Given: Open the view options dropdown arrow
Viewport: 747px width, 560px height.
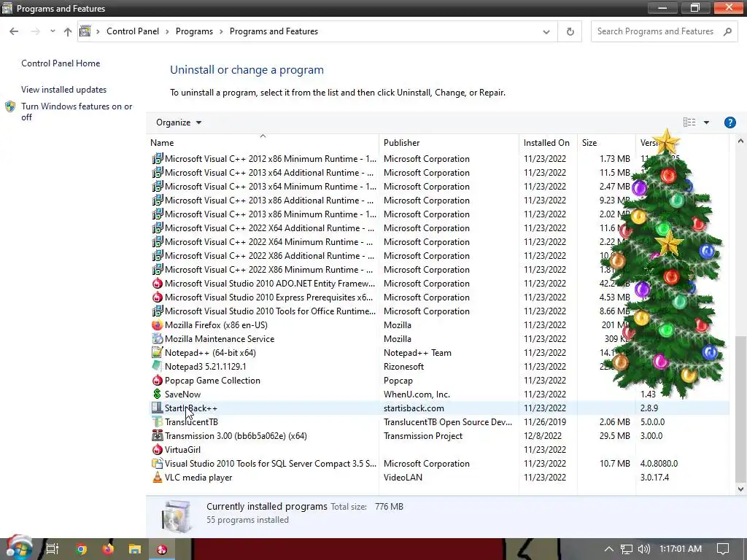Looking at the screenshot, I should point(706,122).
